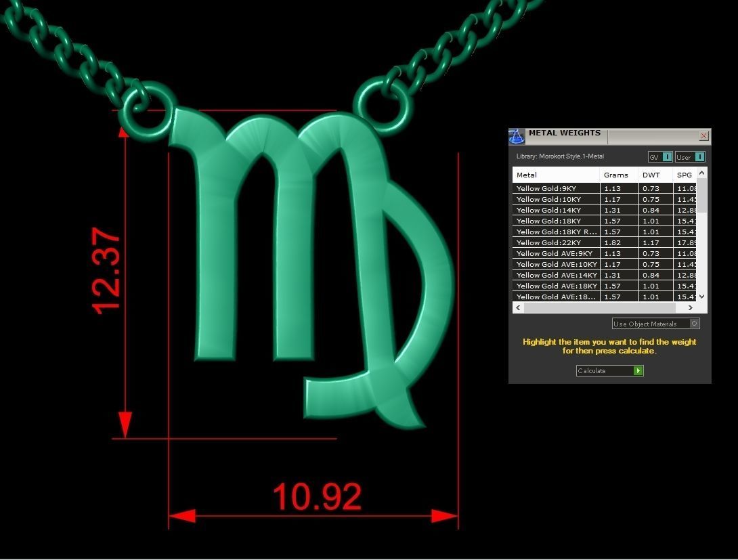Click the horizontal scroll-right arrow
Screen dimensions: 738x560
pyautogui.click(x=691, y=308)
